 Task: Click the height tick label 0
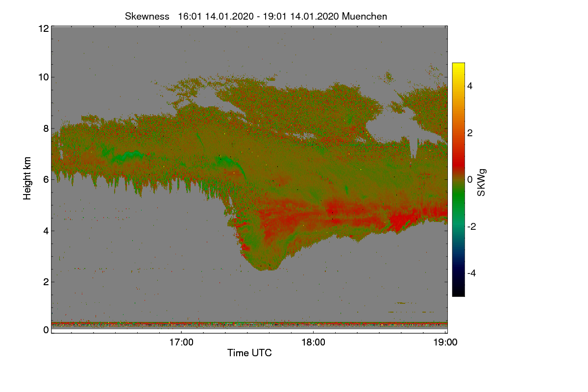click(x=46, y=330)
